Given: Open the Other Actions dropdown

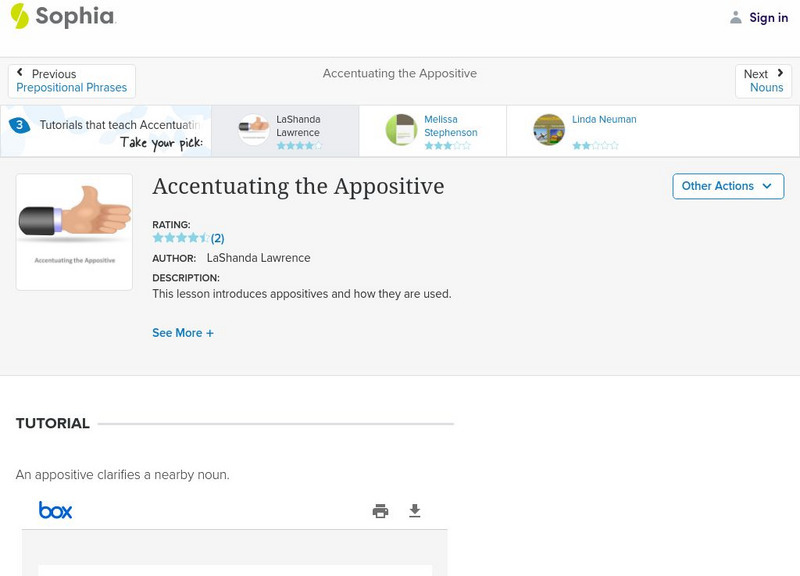Looking at the screenshot, I should [727, 186].
